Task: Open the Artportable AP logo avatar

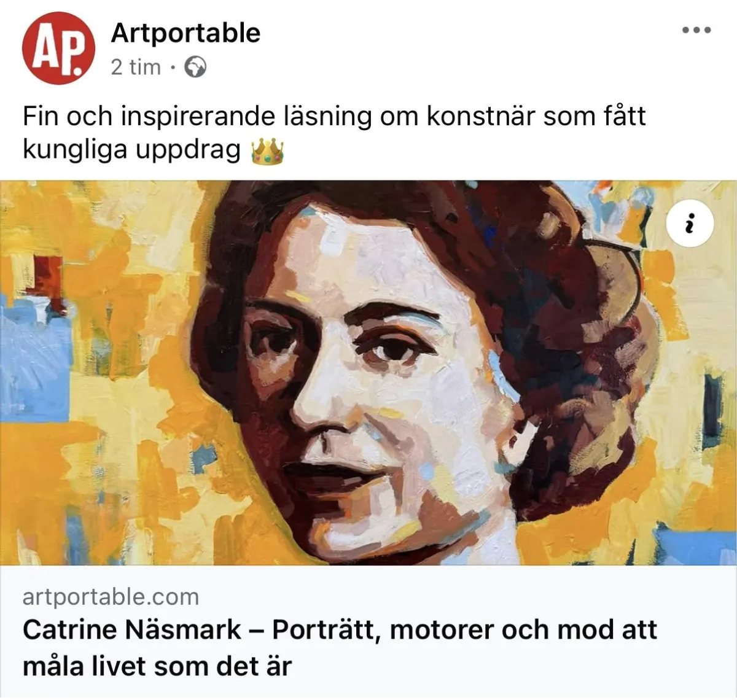Action: [x=58, y=47]
